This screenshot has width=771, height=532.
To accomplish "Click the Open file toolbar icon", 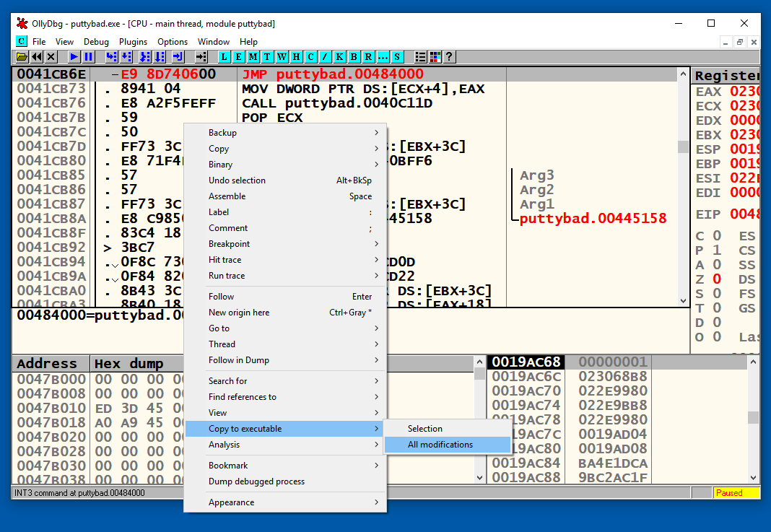I will 22,56.
